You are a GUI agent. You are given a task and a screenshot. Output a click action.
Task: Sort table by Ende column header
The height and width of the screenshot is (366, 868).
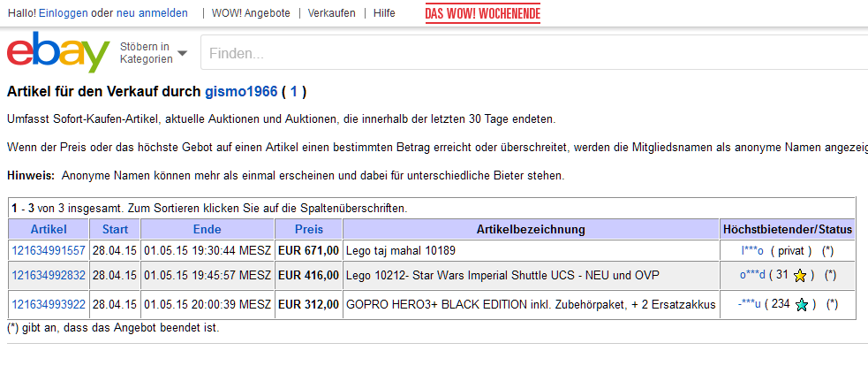point(207,230)
